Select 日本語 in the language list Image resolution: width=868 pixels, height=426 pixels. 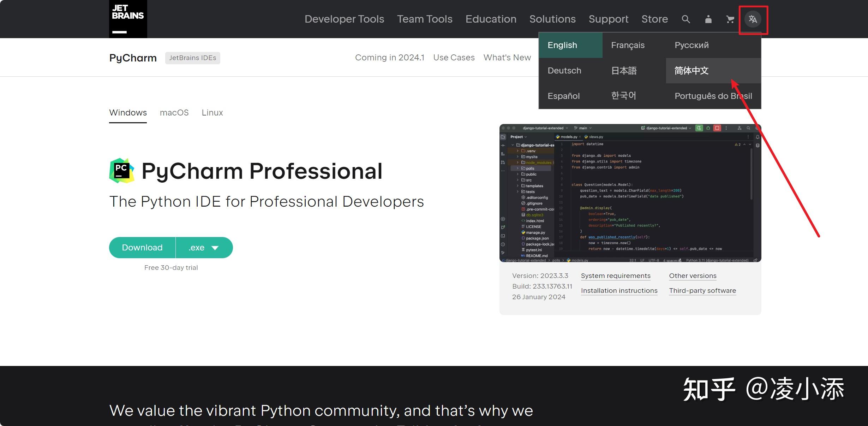(x=624, y=71)
